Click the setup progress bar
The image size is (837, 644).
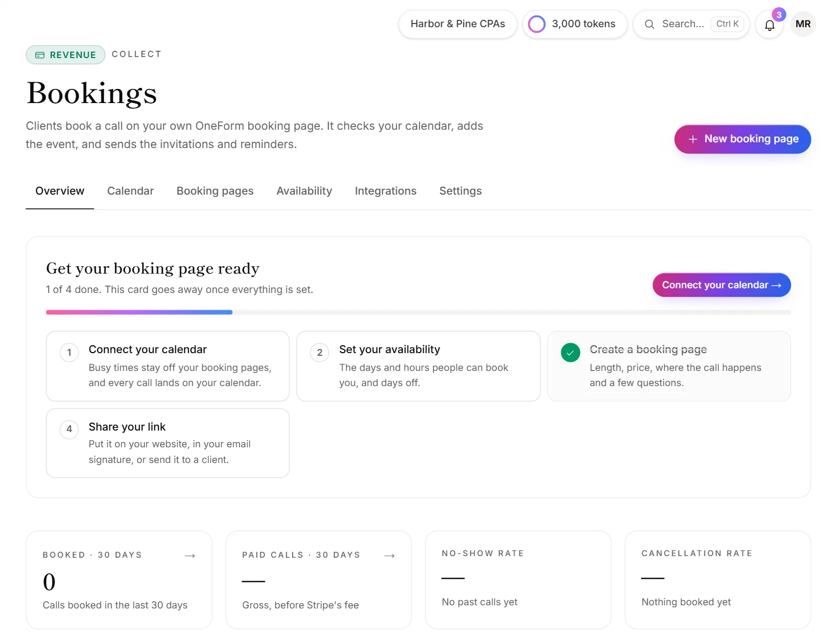[418, 312]
